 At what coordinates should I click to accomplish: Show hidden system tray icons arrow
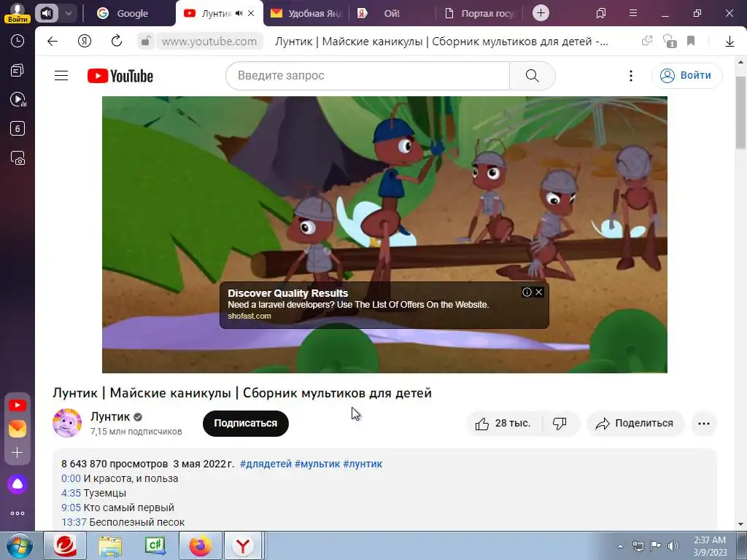click(x=620, y=546)
